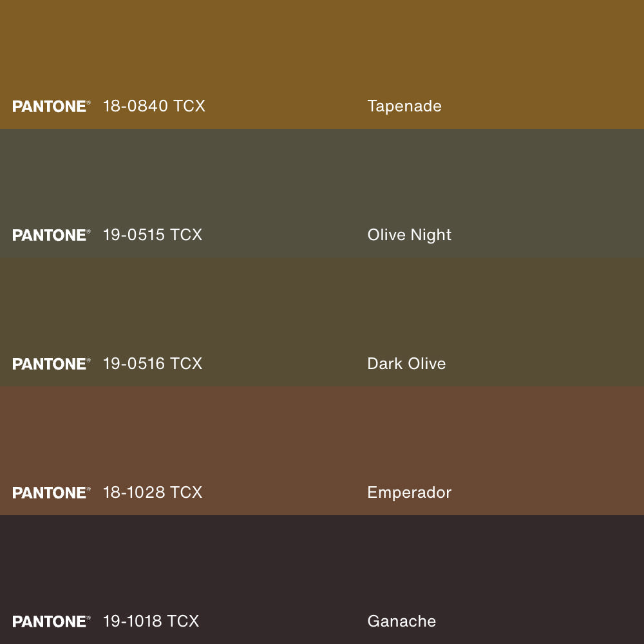644x644 pixels.
Task: Click the PANTONE logo beside 18-0840 TCX
Action: click(52, 106)
